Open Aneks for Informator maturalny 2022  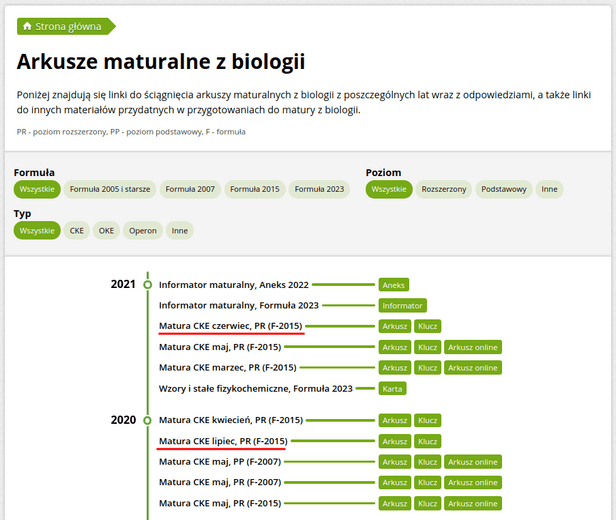(394, 285)
